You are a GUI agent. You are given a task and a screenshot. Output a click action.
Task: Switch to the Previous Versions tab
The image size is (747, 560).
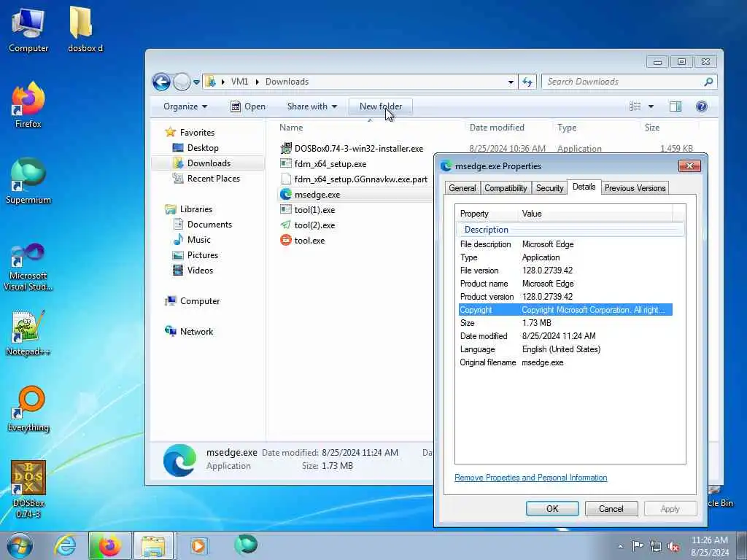(635, 188)
